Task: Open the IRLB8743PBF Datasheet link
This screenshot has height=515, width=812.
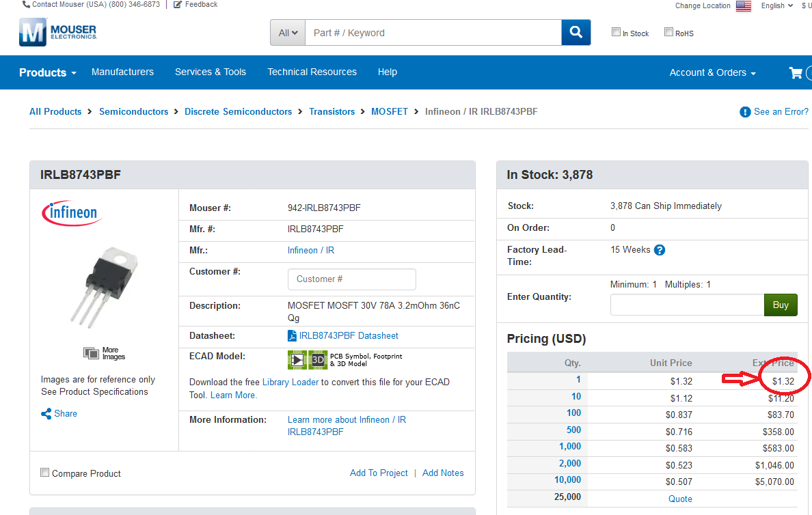Action: [349, 336]
